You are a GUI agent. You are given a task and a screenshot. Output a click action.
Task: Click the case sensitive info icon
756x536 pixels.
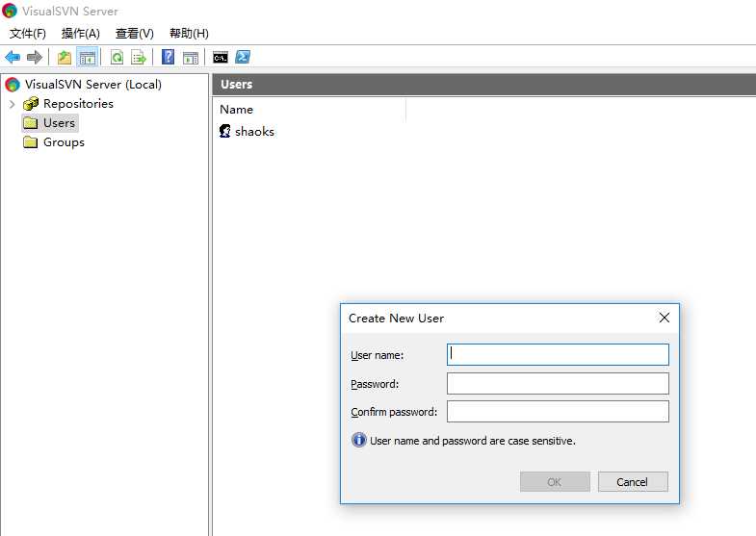358,440
